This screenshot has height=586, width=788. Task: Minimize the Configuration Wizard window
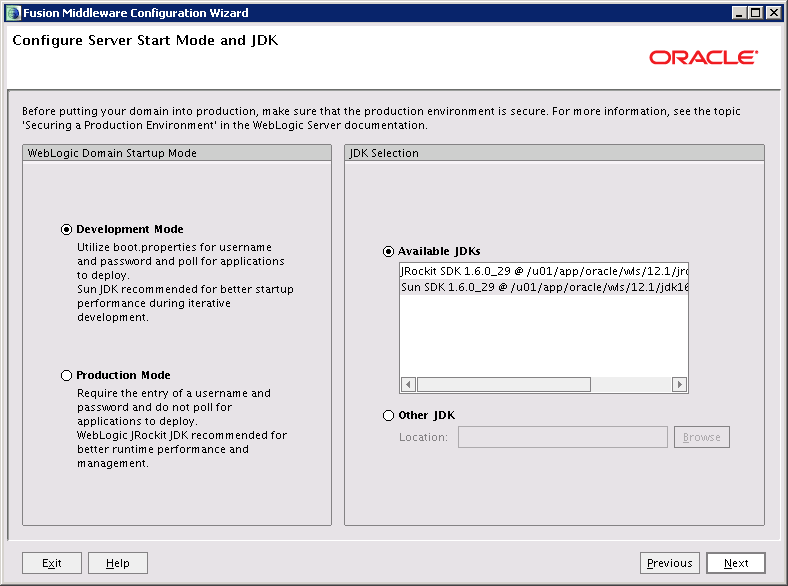[x=739, y=12]
